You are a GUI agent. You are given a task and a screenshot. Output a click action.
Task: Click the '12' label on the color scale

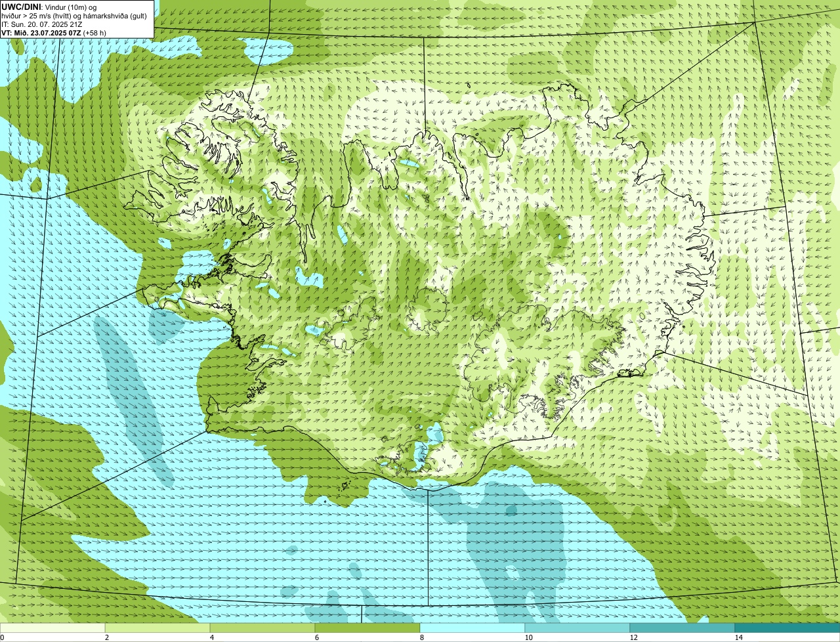[x=633, y=637]
